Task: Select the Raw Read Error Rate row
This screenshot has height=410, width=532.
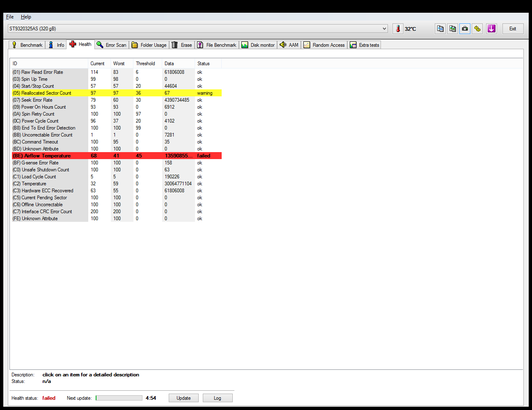Action: click(116, 72)
